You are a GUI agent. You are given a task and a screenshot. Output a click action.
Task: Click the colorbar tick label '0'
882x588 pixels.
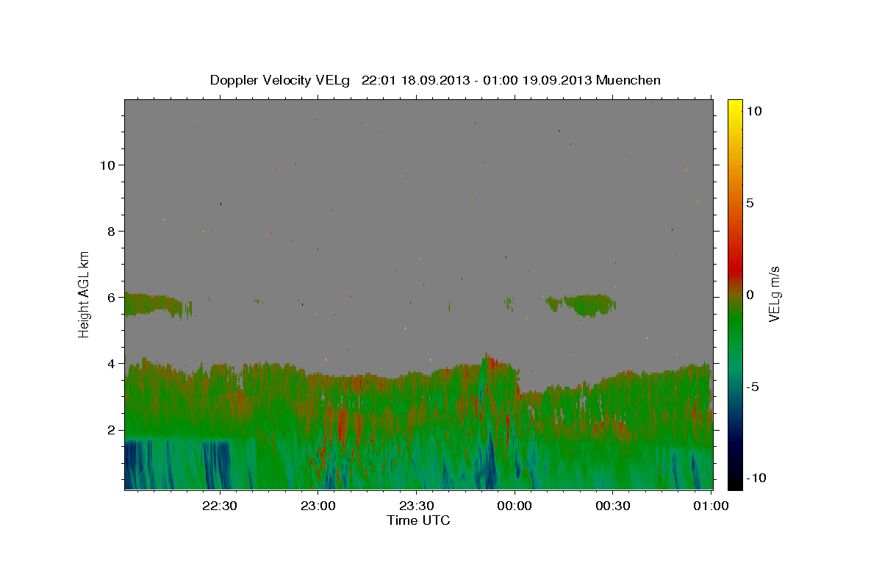(x=750, y=295)
